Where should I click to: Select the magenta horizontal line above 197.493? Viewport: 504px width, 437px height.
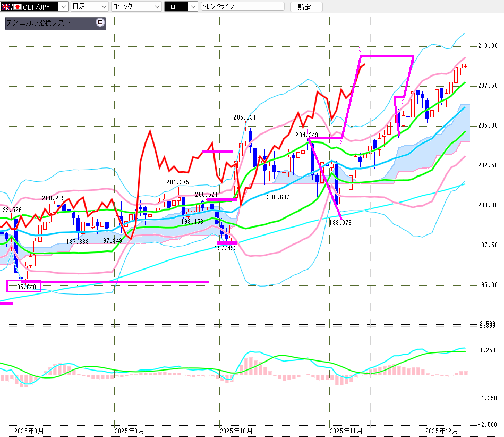click(227, 243)
